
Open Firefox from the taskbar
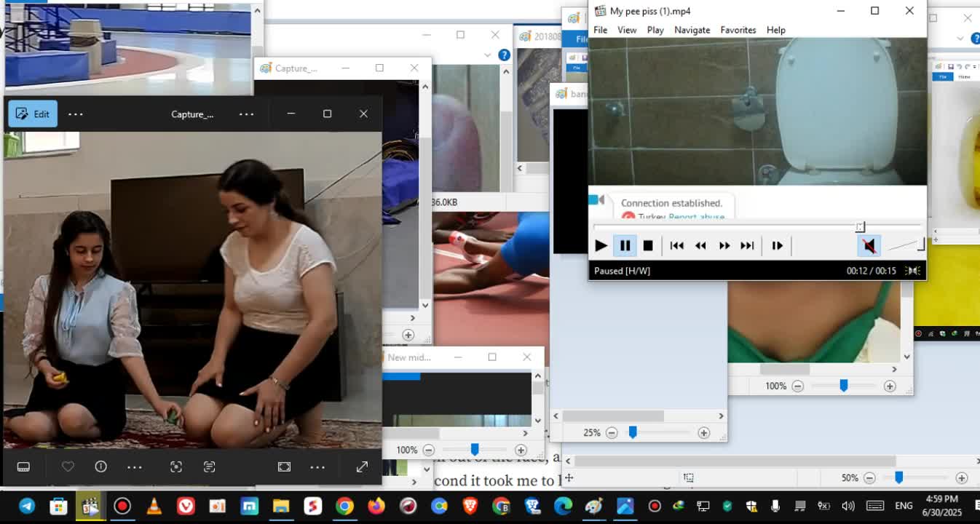click(376, 506)
